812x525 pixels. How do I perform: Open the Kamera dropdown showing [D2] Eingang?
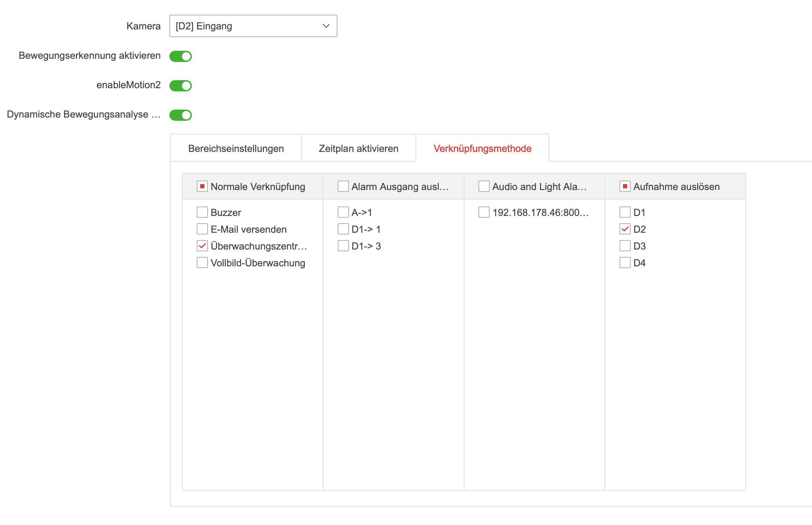click(x=253, y=26)
